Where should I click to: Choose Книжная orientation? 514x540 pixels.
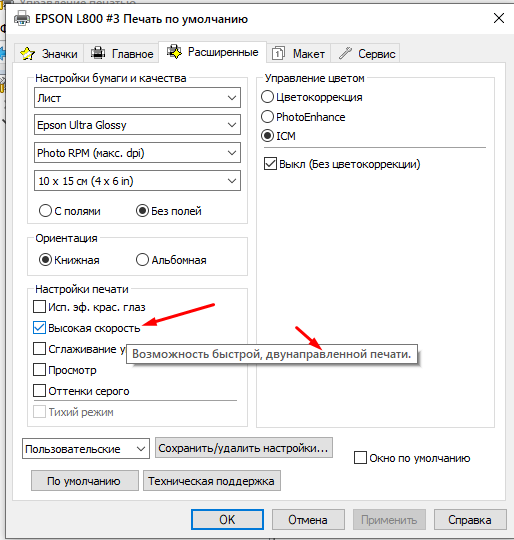tap(45, 260)
